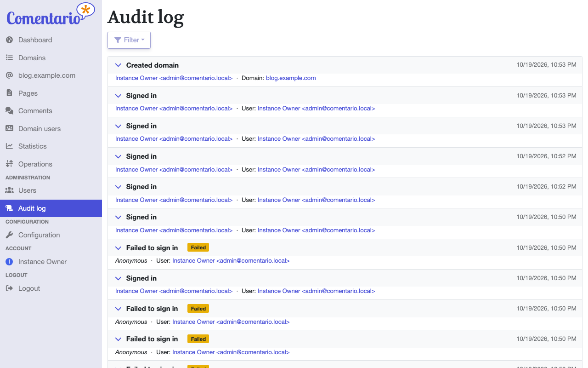588x368 pixels.
Task: Click the Statistics chart icon
Action: coord(9,146)
